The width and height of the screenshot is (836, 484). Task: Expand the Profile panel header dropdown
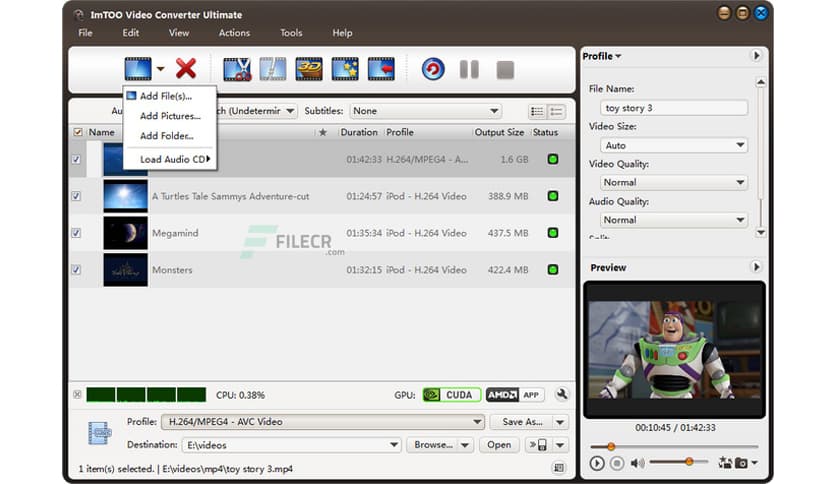[602, 56]
